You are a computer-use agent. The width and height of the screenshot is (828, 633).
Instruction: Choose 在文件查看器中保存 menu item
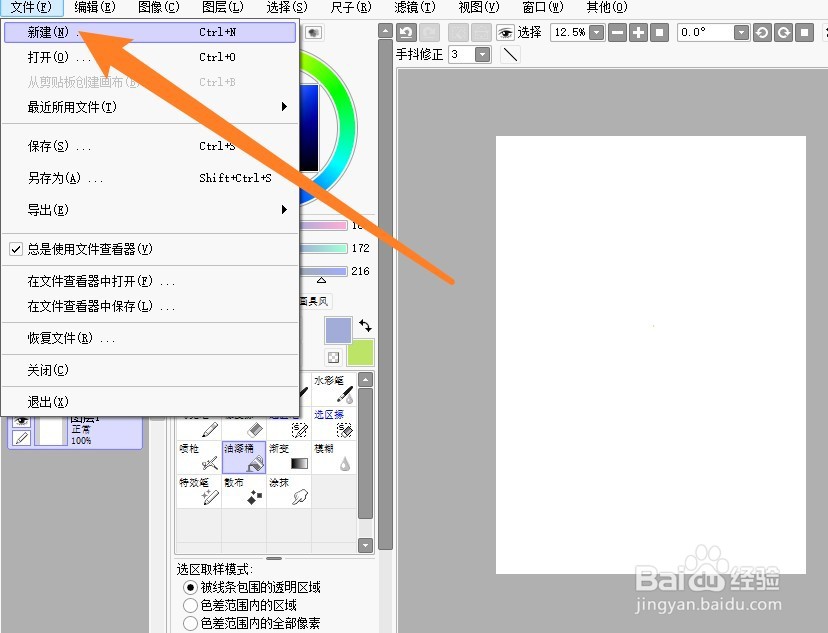(150, 306)
